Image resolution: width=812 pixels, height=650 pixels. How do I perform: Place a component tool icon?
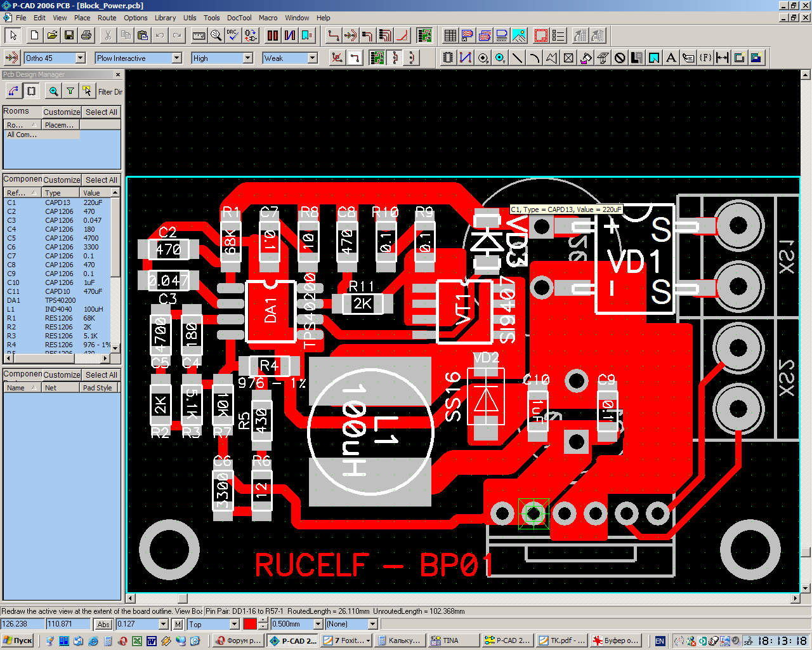(448, 58)
